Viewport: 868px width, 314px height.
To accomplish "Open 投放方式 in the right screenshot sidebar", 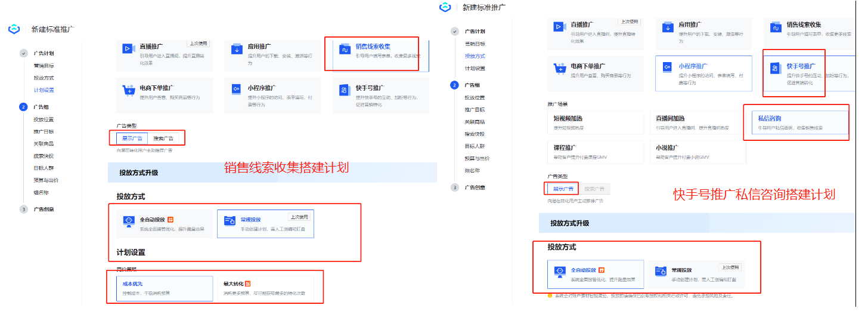I will click(x=475, y=56).
